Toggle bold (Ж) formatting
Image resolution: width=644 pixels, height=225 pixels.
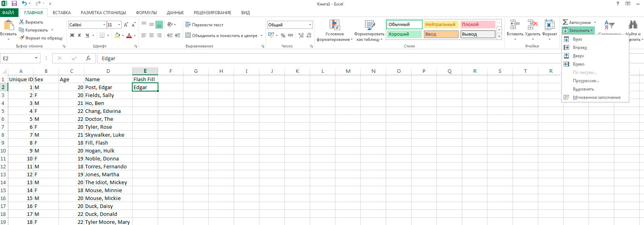(72, 35)
